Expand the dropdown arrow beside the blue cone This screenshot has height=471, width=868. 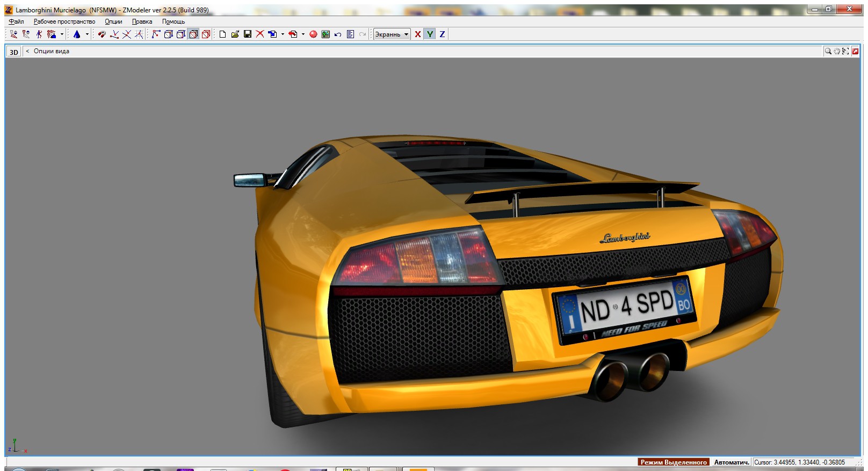[x=87, y=34]
